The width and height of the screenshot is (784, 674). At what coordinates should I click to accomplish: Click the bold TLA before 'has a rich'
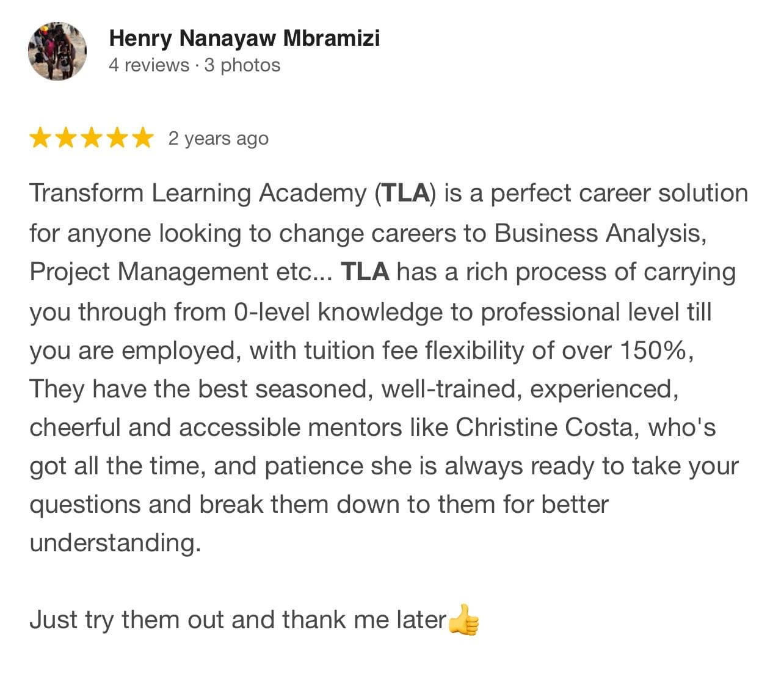365,272
